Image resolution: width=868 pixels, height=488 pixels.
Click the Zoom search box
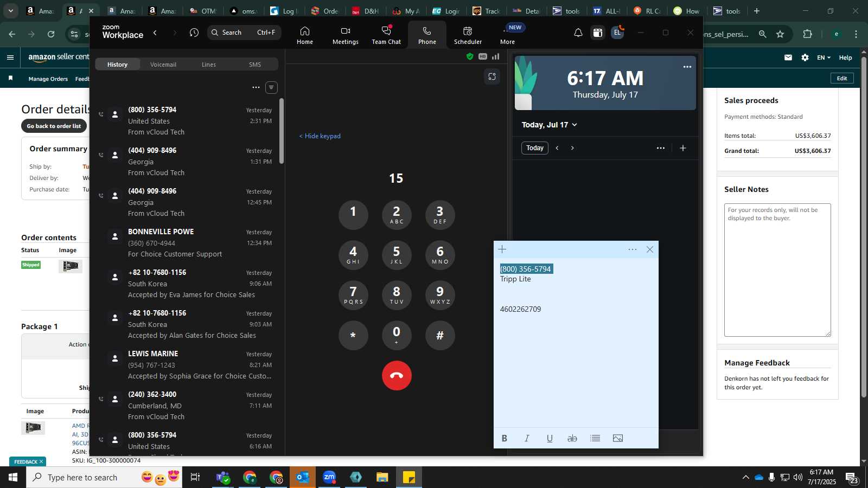click(x=244, y=33)
